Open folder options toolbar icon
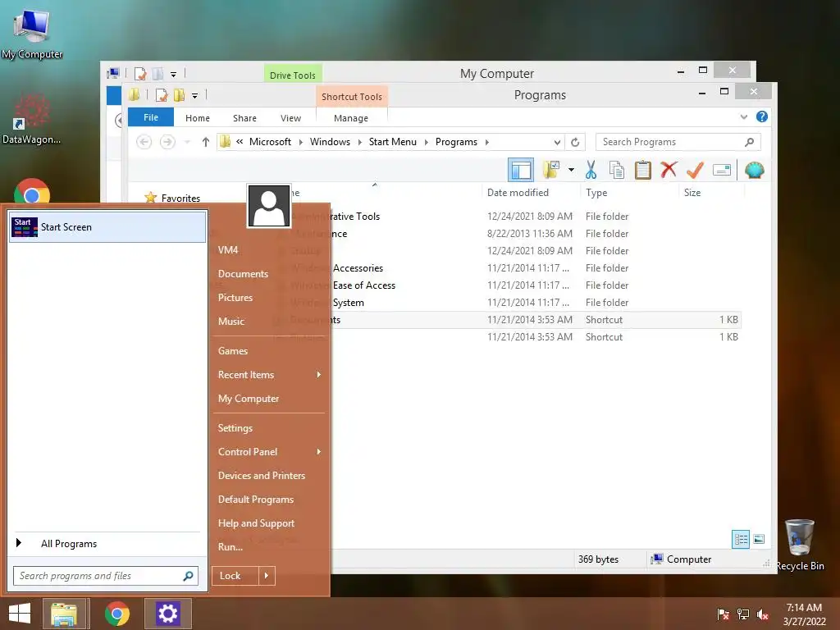Screen dimensions: 840x630 point(550,171)
